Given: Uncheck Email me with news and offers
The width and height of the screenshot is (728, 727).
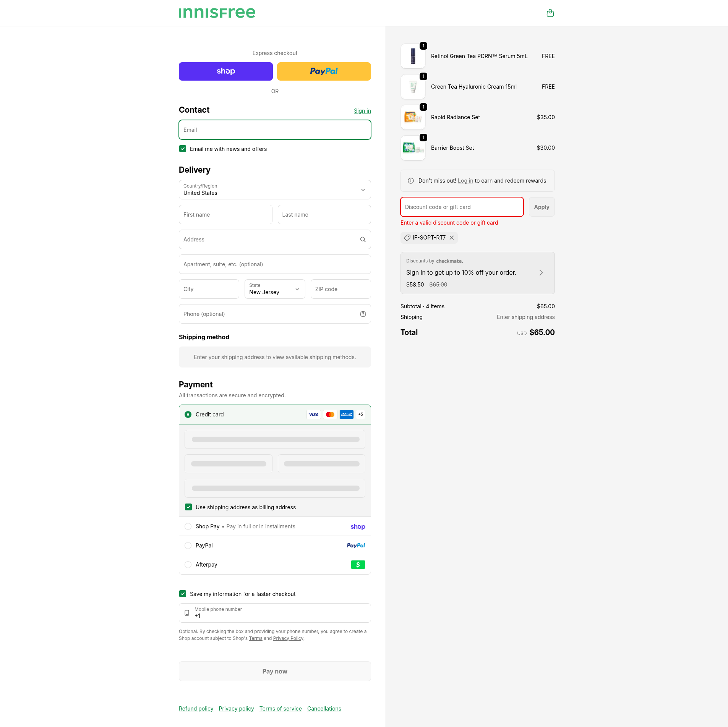Looking at the screenshot, I should coord(183,149).
